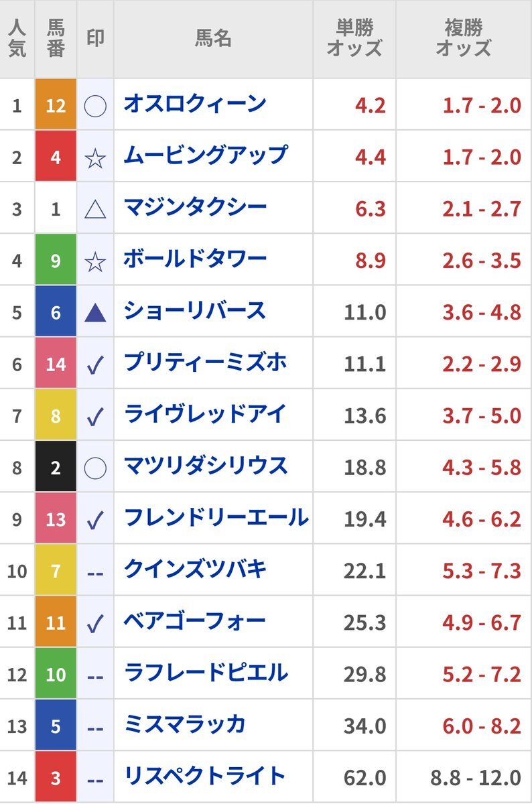The width and height of the screenshot is (532, 804).
Task: Toggle the check mark for フレンドリーエール
Action: point(95,520)
